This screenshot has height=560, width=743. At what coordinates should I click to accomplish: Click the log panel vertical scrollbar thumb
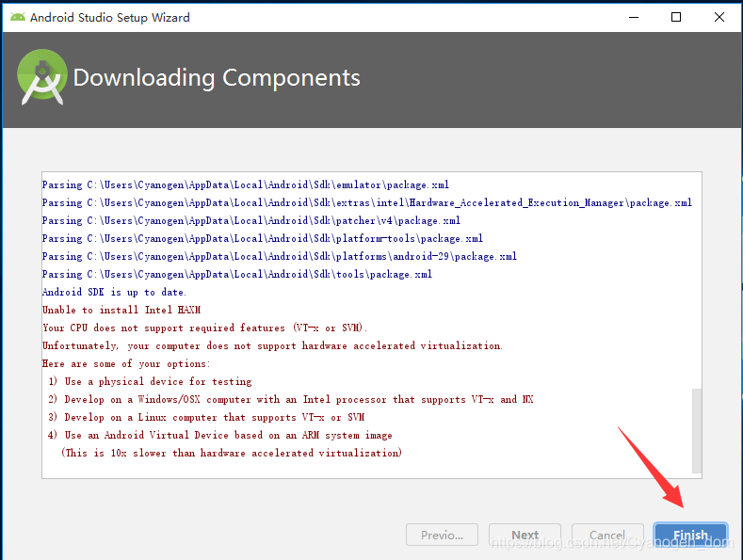coord(697,431)
